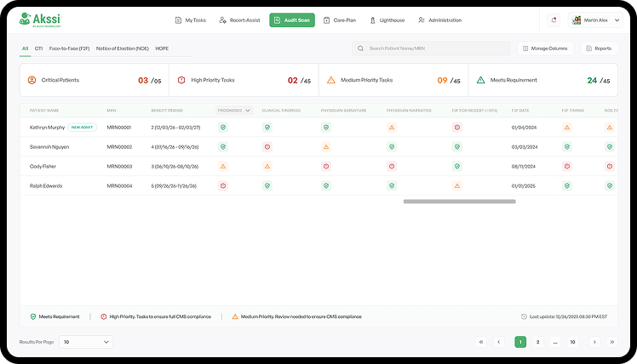The width and height of the screenshot is (637, 364).
Task: Go to the previous page
Action: click(x=498, y=342)
